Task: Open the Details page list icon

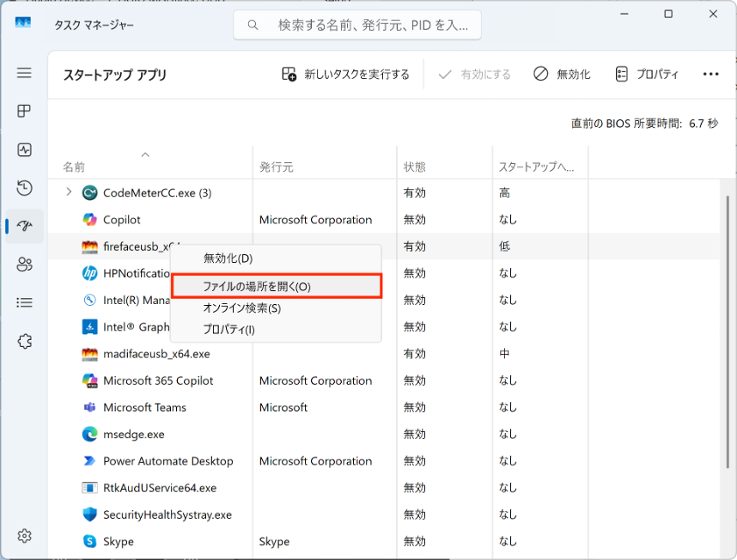Action: point(24,302)
